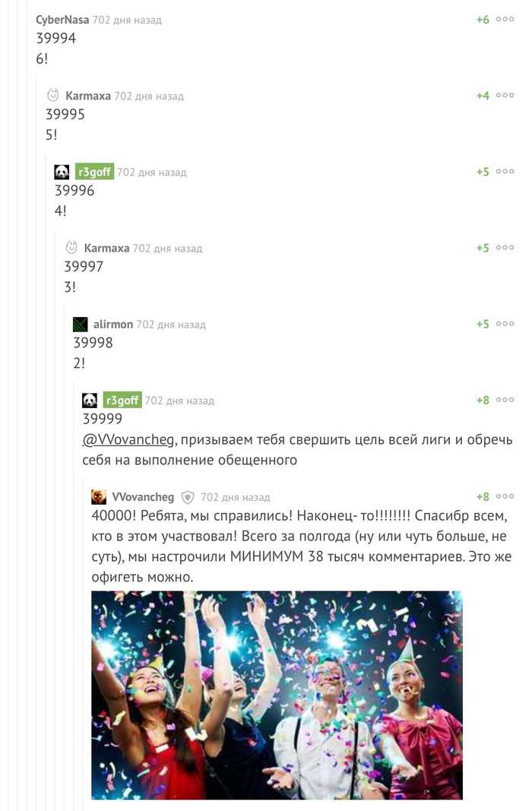Image resolution: width=532 pixels, height=811 pixels.
Task: Open the three-dot menu on the 39999 comment
Action: pos(505,400)
